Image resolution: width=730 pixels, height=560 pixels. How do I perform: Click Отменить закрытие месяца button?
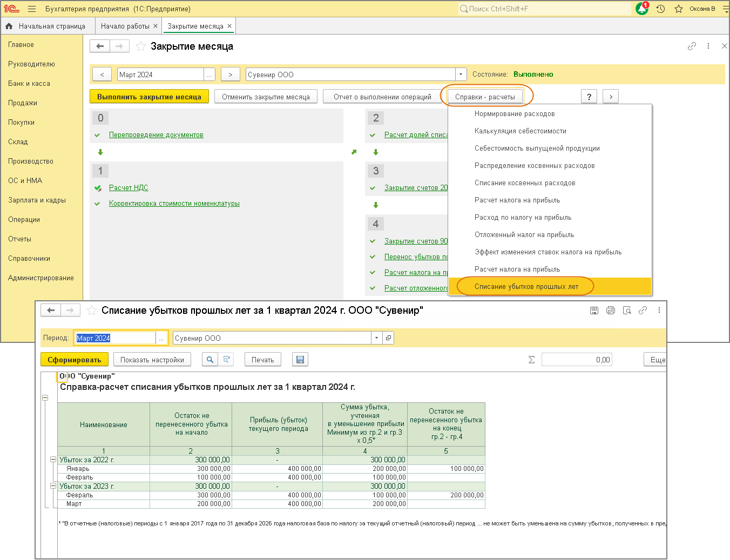point(266,97)
